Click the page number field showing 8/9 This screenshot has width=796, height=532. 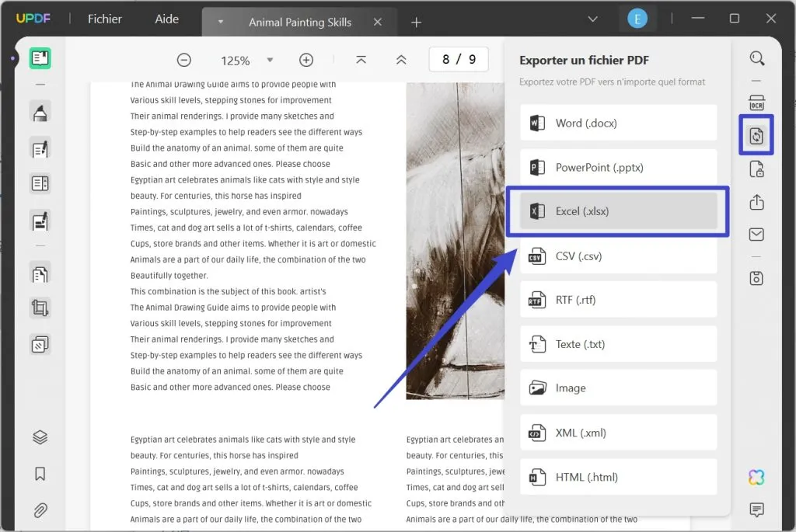click(459, 58)
